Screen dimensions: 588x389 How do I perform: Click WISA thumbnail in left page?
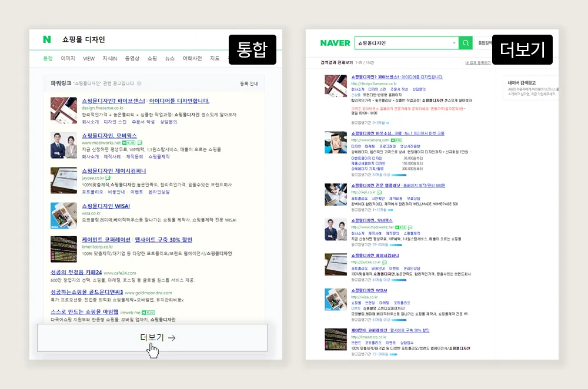64,216
